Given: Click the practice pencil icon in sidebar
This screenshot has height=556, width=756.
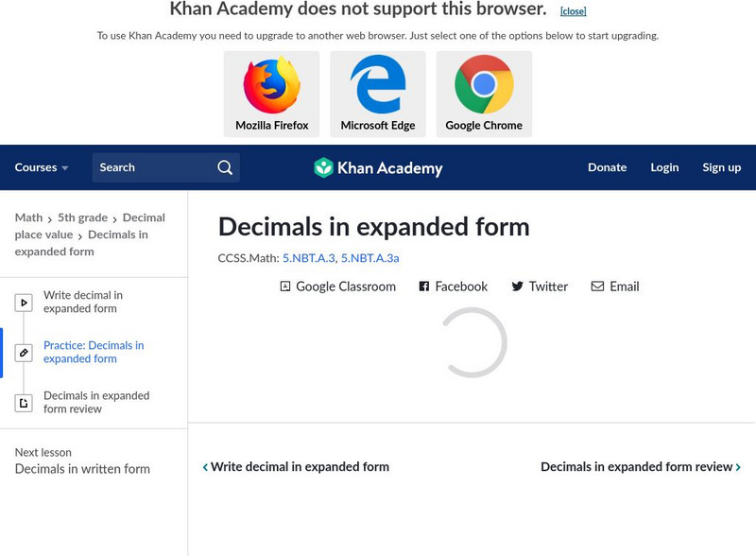Looking at the screenshot, I should pos(24,353).
